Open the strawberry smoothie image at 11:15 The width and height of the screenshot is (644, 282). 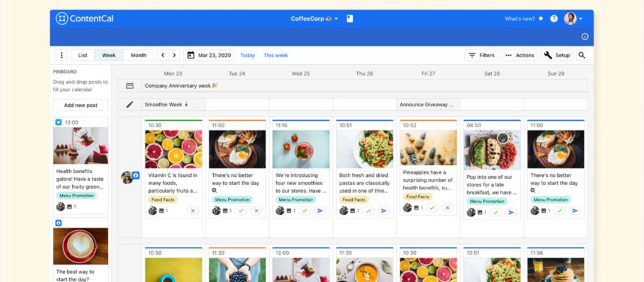click(301, 149)
